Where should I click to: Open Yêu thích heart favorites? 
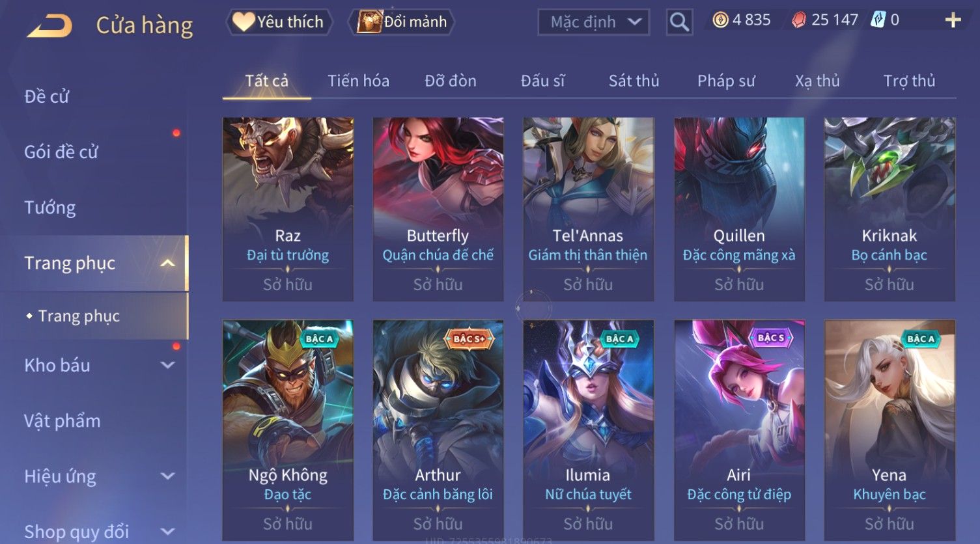[x=279, y=22]
